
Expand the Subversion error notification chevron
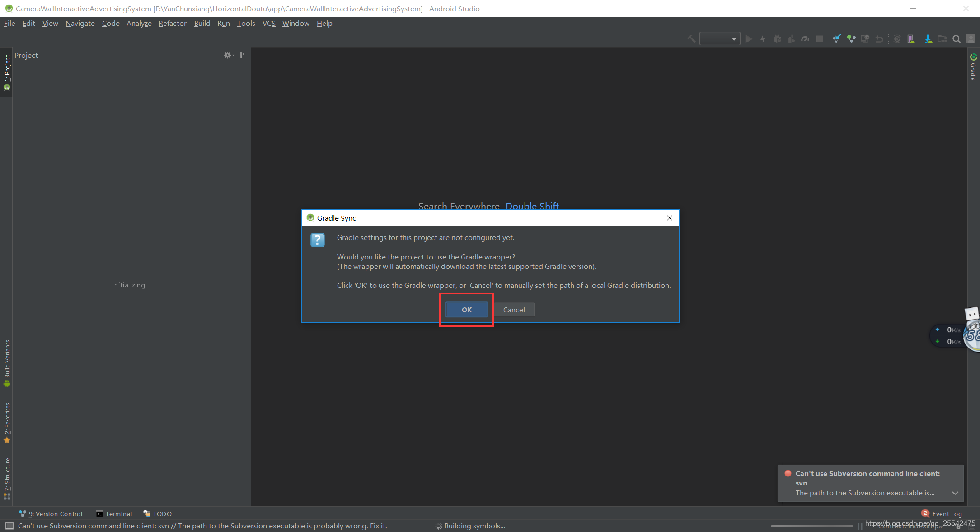click(x=955, y=493)
